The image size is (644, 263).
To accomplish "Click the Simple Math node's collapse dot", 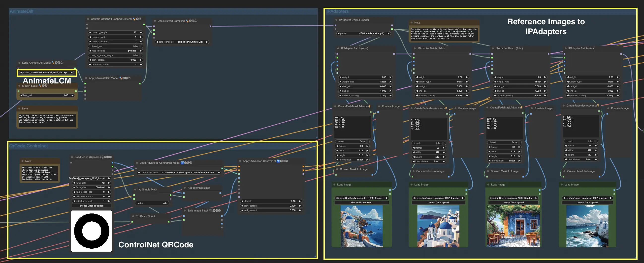I will pos(135,190).
